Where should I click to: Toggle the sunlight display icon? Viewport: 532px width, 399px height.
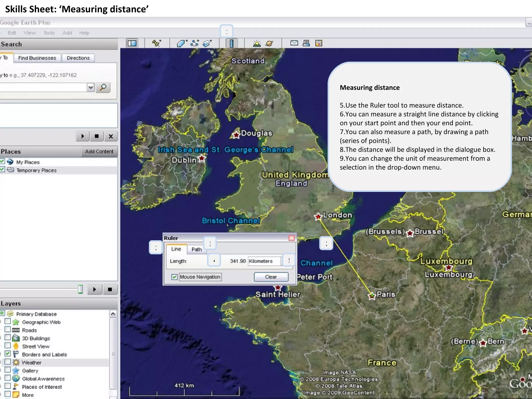tap(257, 43)
